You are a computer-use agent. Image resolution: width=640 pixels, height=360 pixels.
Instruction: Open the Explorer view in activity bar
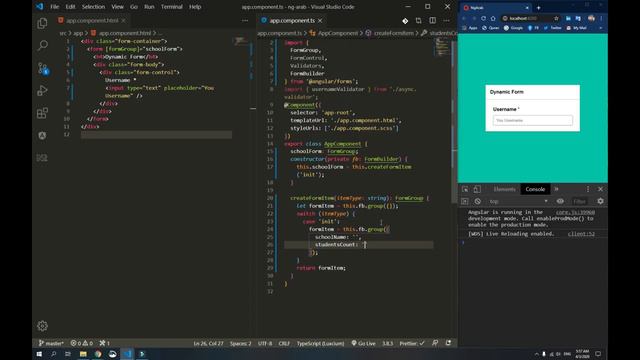coord(42,23)
